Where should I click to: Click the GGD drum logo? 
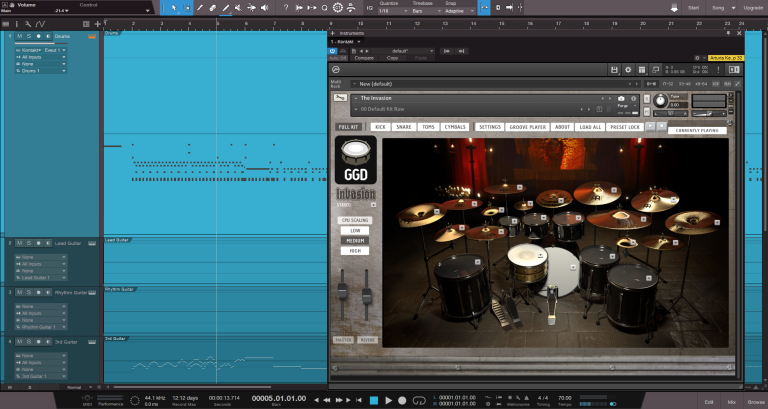pyautogui.click(x=356, y=160)
